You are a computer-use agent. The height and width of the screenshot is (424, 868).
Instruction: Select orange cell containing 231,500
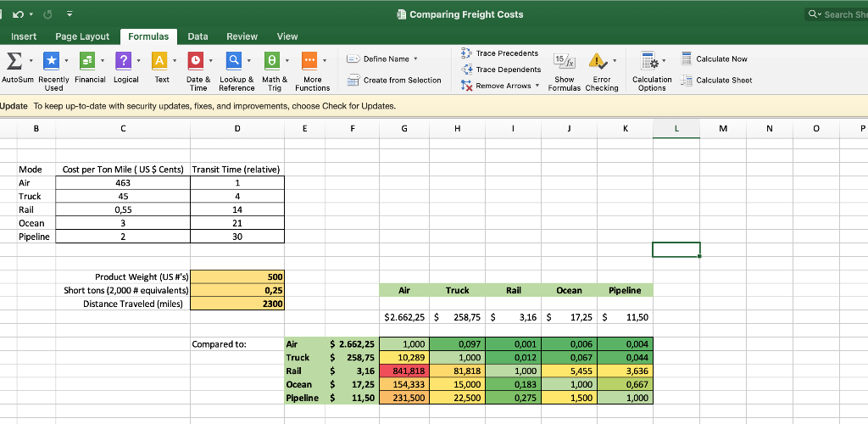coord(404,398)
